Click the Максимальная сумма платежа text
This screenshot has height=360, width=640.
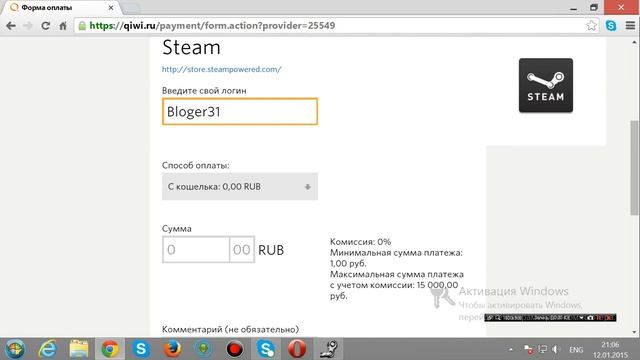(x=397, y=285)
